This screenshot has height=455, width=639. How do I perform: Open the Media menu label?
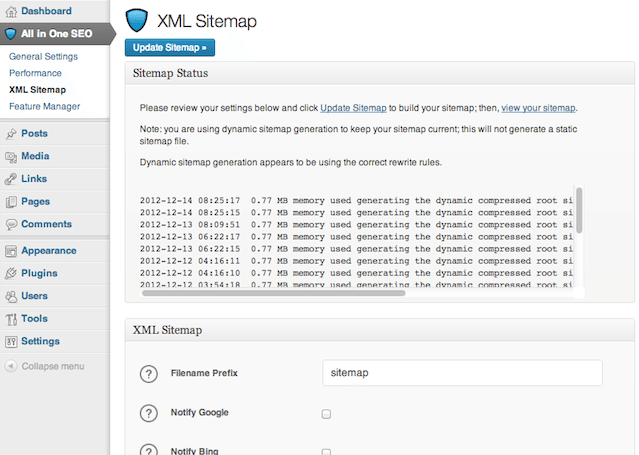[x=35, y=156]
